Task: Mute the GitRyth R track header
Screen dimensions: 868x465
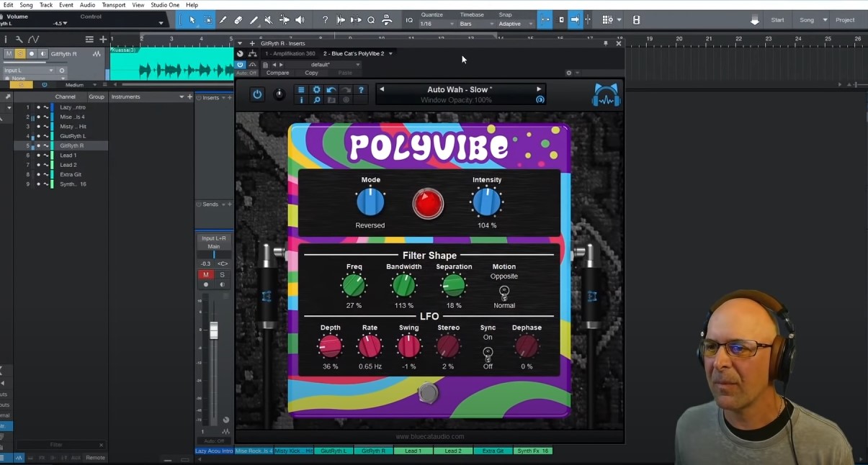Action: click(x=9, y=54)
